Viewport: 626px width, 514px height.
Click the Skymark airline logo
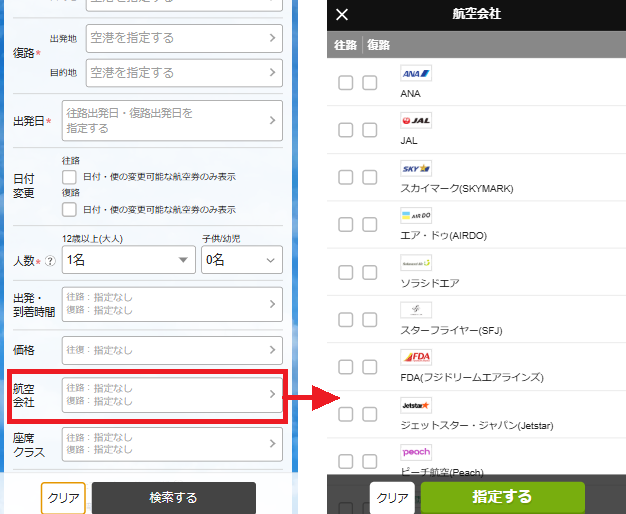(415, 168)
